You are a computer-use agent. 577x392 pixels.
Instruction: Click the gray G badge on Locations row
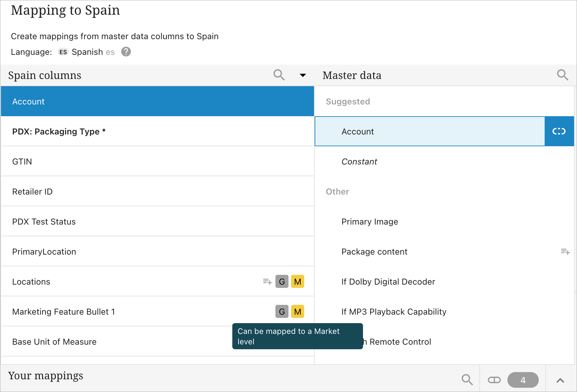tap(282, 282)
